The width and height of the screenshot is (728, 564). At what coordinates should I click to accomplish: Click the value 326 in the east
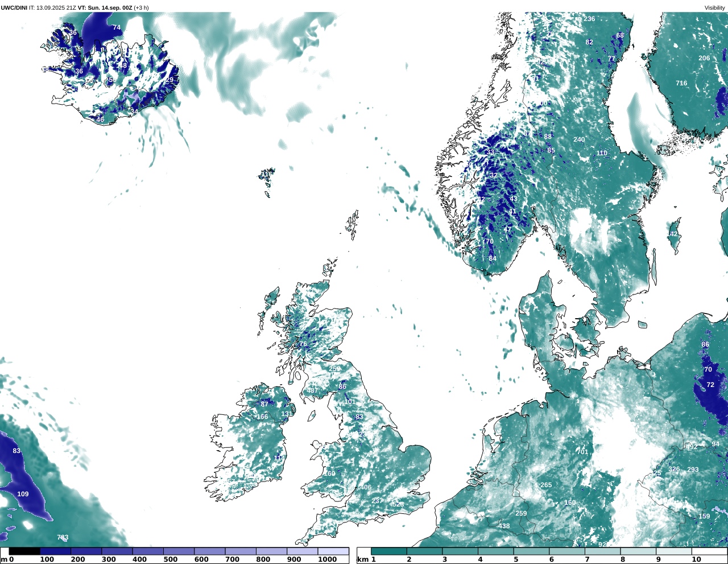pyautogui.click(x=674, y=470)
